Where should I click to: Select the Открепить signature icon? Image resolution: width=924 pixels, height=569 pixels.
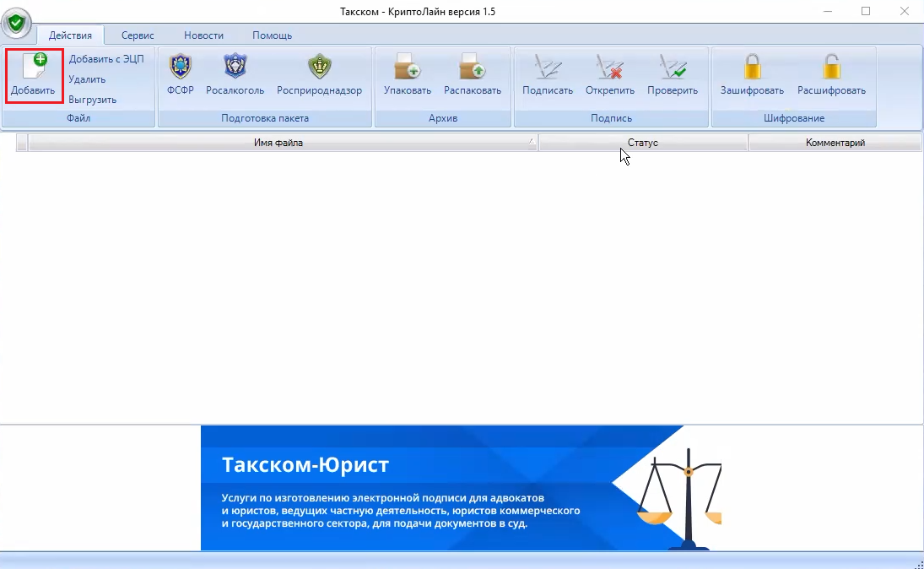pos(609,68)
